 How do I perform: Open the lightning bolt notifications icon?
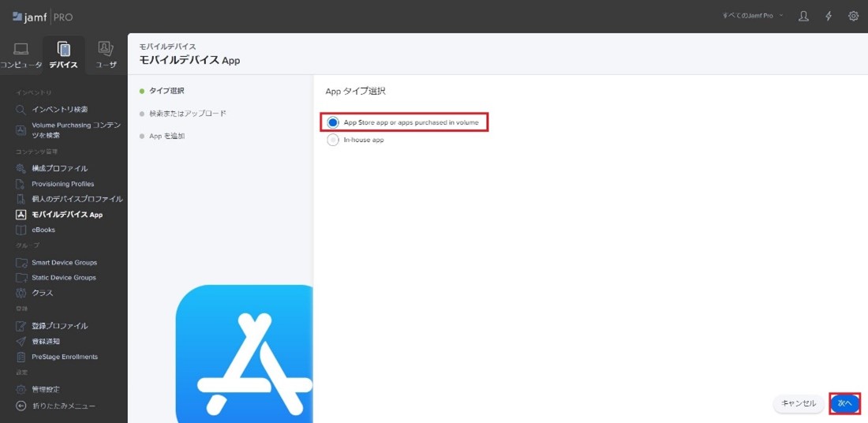(x=829, y=16)
